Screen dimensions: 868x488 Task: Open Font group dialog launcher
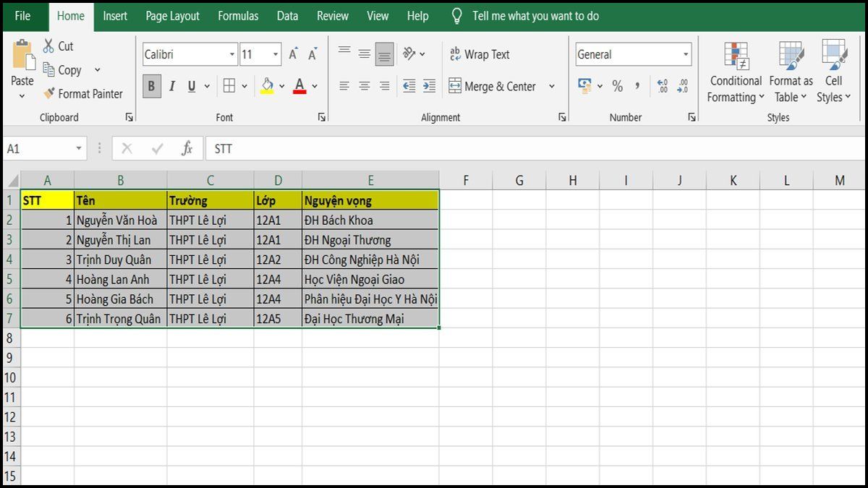coord(322,117)
